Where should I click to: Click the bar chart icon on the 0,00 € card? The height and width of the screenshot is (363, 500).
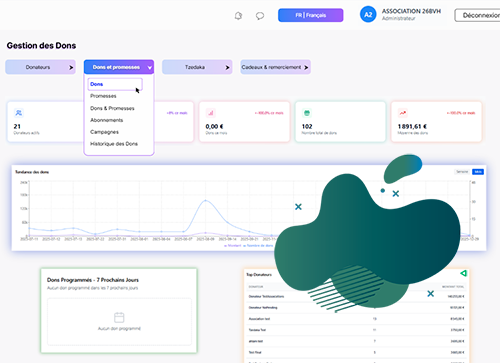click(x=211, y=113)
